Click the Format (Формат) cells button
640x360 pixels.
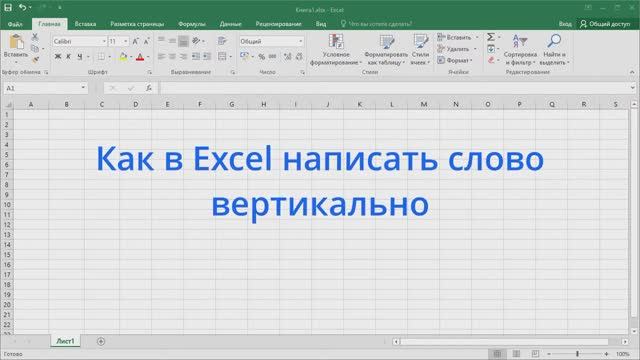[x=455, y=60]
